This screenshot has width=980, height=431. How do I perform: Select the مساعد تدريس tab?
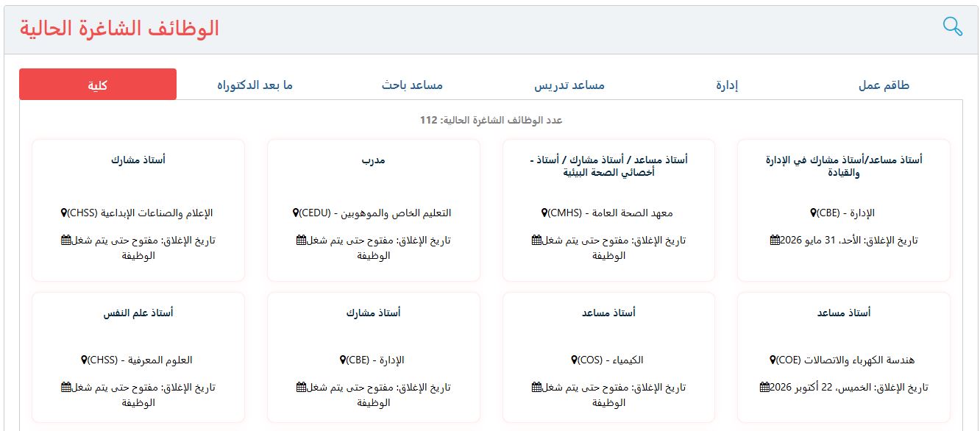tap(569, 85)
